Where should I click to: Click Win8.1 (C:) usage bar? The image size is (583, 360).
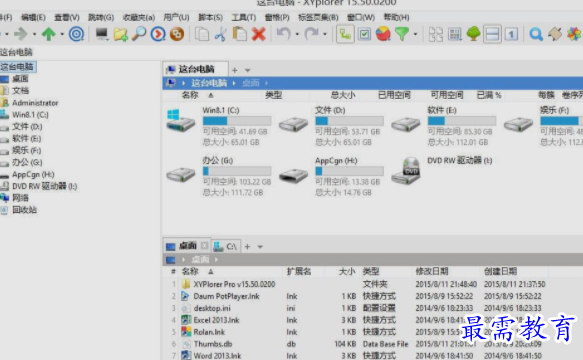[x=237, y=121]
